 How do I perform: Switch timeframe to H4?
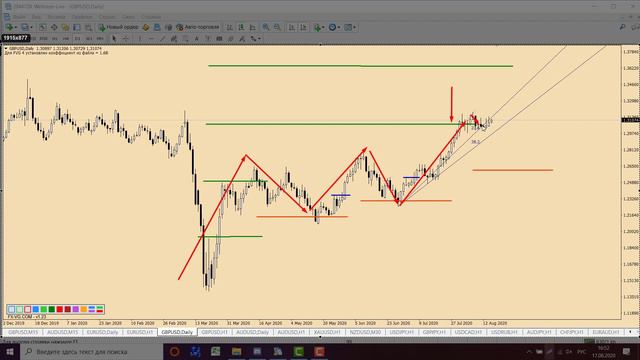click(x=66, y=38)
